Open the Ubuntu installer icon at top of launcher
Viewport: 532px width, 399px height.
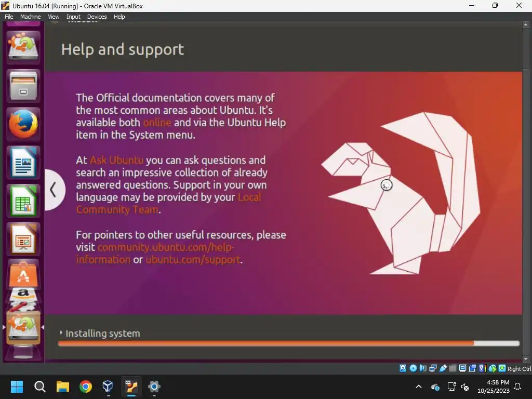[23, 47]
